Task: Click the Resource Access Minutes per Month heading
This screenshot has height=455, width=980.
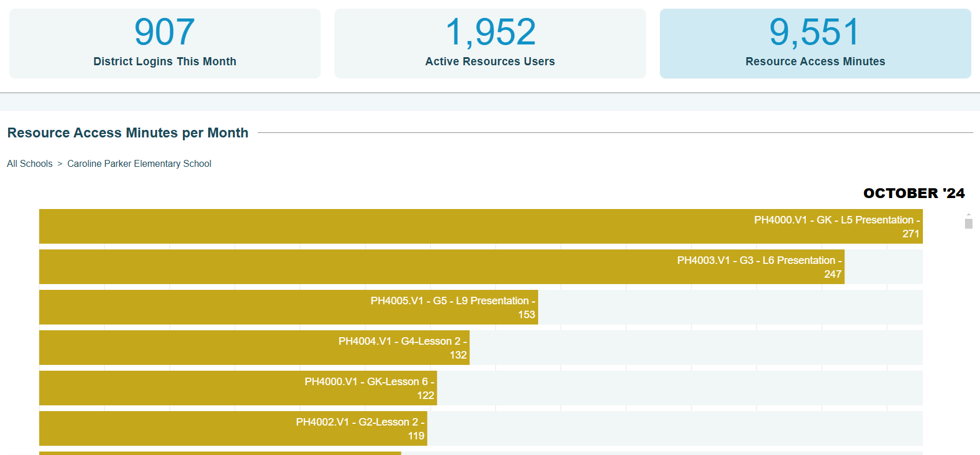Action: (x=127, y=133)
